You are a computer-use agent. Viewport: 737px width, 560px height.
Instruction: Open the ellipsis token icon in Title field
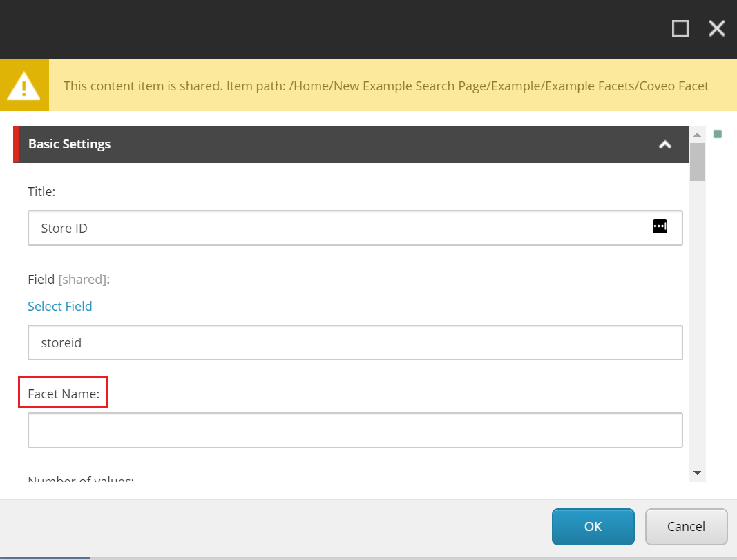[660, 226]
